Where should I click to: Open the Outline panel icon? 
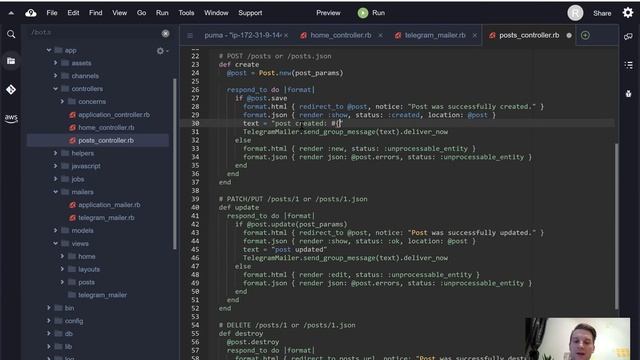click(629, 65)
